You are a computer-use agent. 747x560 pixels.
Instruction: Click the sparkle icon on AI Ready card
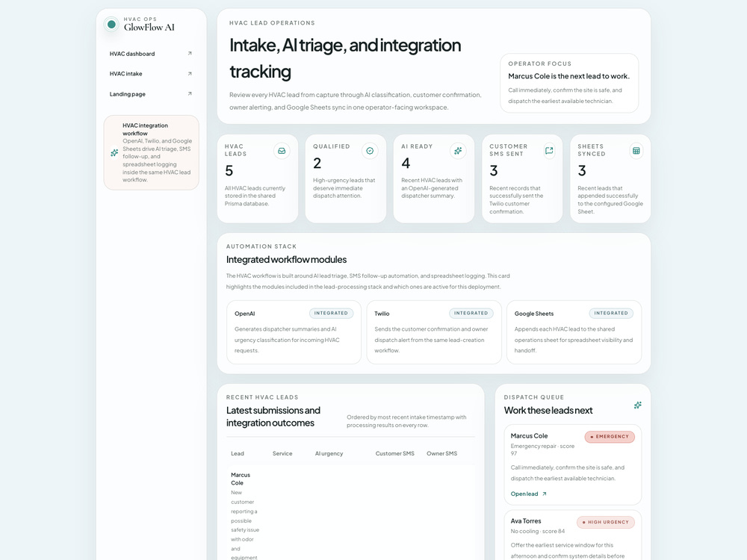(x=458, y=151)
